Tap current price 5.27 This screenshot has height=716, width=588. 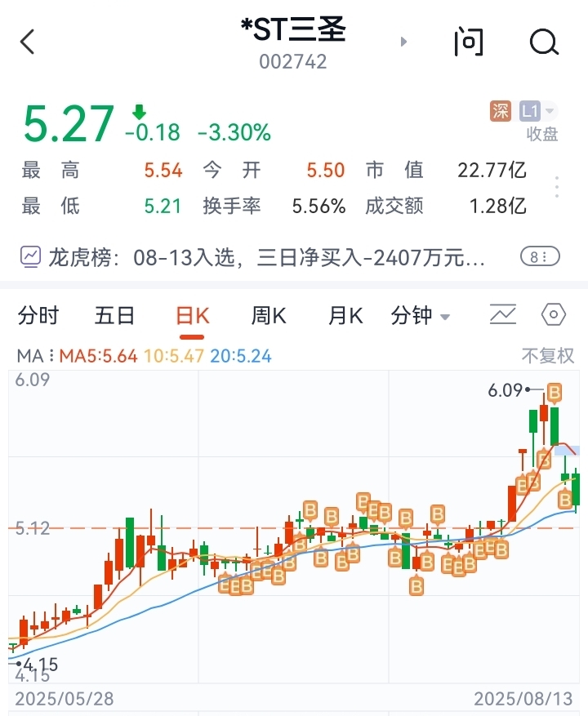[x=68, y=123]
